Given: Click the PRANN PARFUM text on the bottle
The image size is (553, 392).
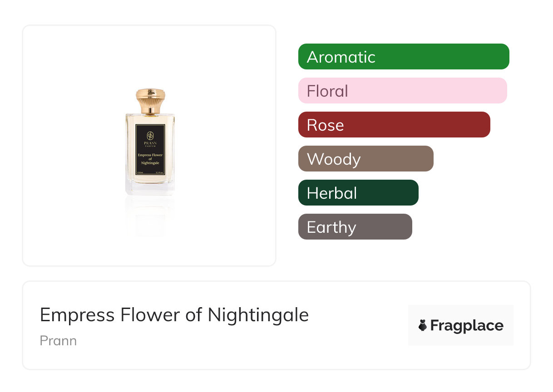Looking at the screenshot, I should pos(150,144).
